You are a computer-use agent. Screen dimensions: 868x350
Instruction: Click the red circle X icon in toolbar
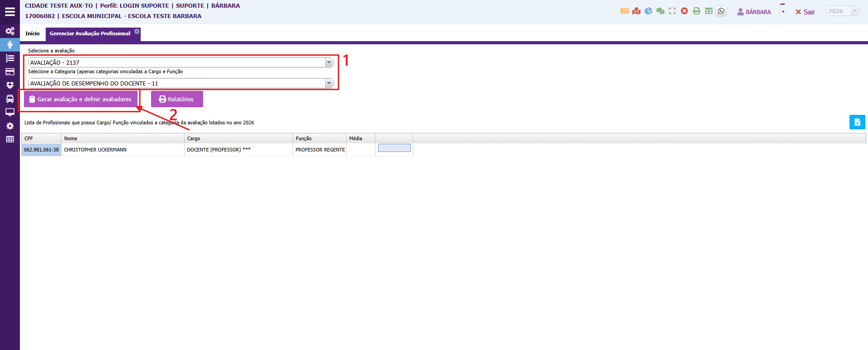click(x=684, y=11)
